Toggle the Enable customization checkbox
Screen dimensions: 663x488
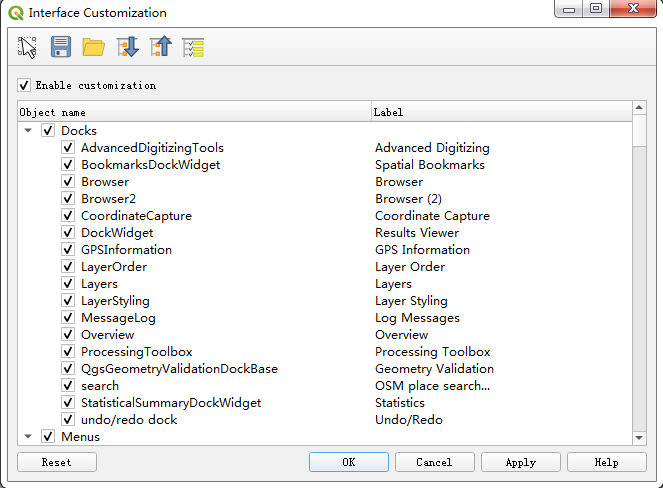coord(24,86)
